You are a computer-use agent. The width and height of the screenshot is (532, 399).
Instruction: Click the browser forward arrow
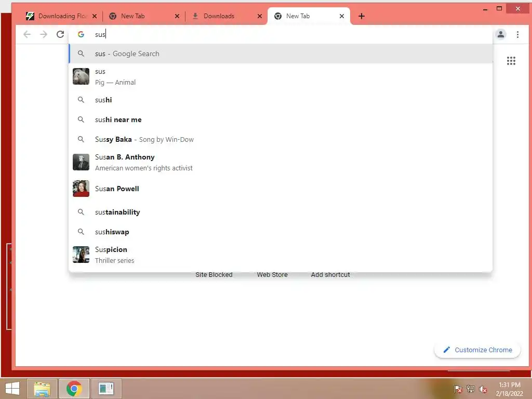coord(44,34)
